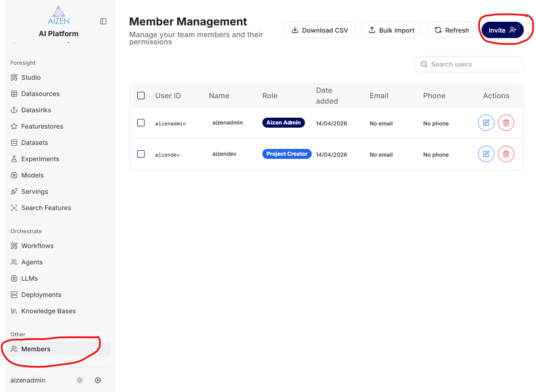Refresh the member list
This screenshot has width=536, height=392.
click(452, 30)
